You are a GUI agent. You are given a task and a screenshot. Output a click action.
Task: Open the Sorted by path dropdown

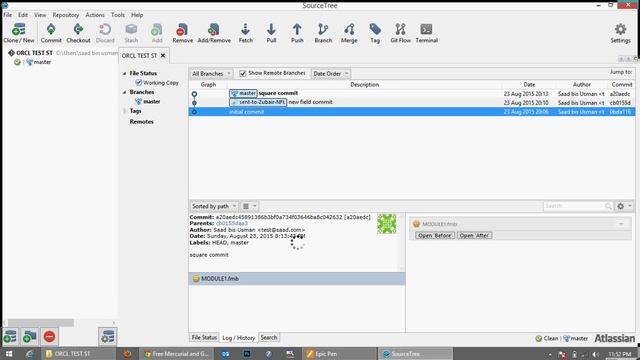pyautogui.click(x=214, y=206)
